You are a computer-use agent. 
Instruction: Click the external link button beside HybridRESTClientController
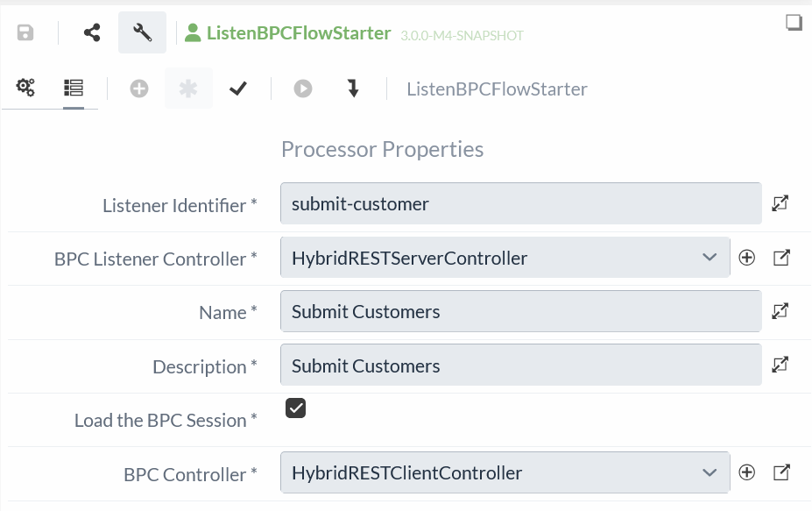(x=780, y=472)
